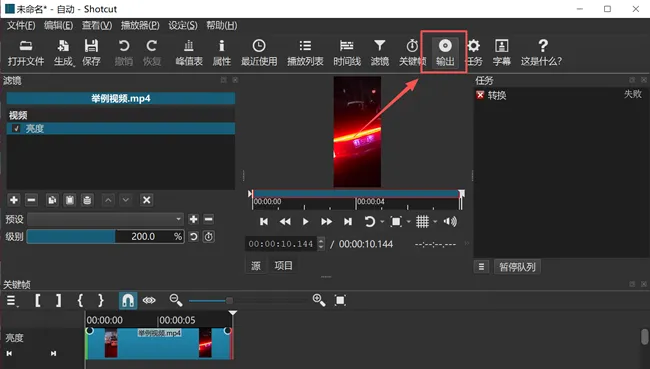The width and height of the screenshot is (650, 369).
Task: Open the 帮助(H) menu
Action: pyautogui.click(x=222, y=26)
